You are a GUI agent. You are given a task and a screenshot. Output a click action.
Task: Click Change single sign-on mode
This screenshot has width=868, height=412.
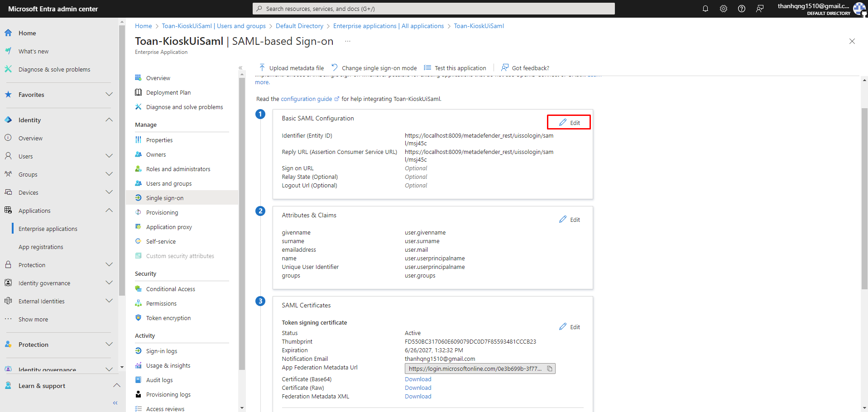click(374, 68)
